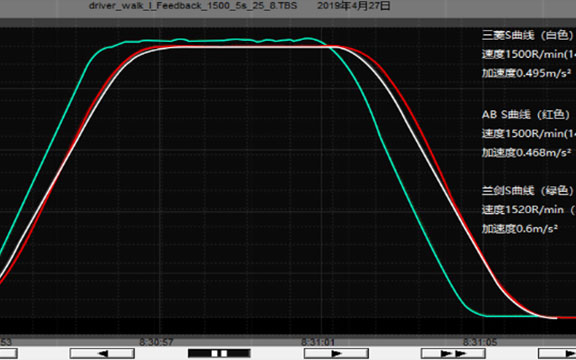Click the AB S曲线（红色） legend label
The width and height of the screenshot is (576, 360).
(x=526, y=115)
